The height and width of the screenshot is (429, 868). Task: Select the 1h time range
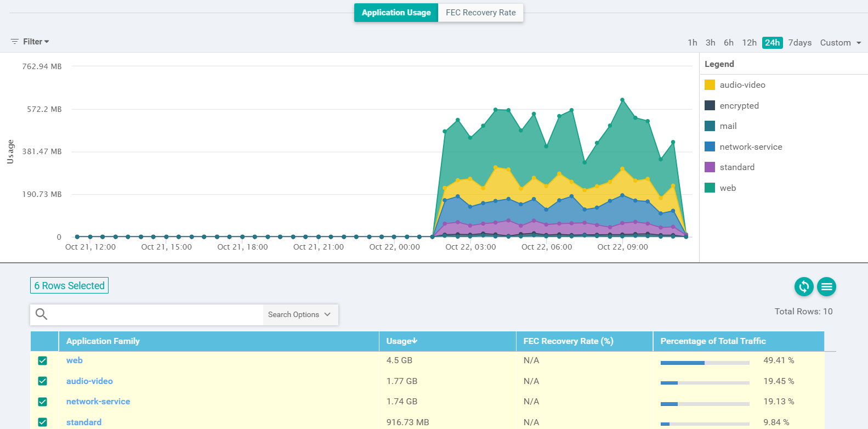693,43
